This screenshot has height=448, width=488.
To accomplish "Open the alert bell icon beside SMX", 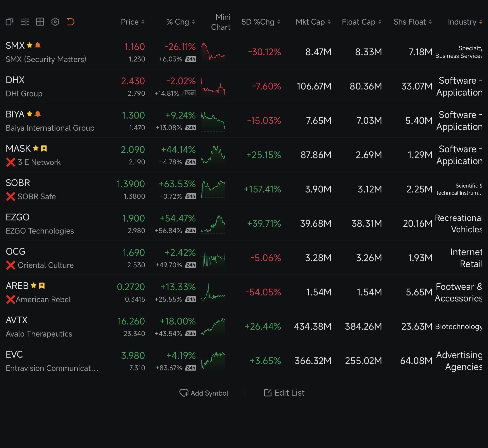I will pos(38,45).
